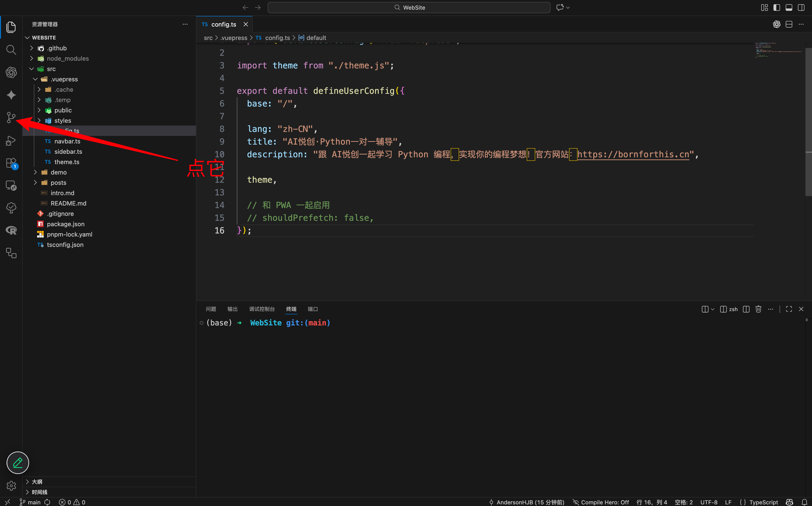Open the Source Control view
Image resolution: width=812 pixels, height=506 pixels.
11,118
